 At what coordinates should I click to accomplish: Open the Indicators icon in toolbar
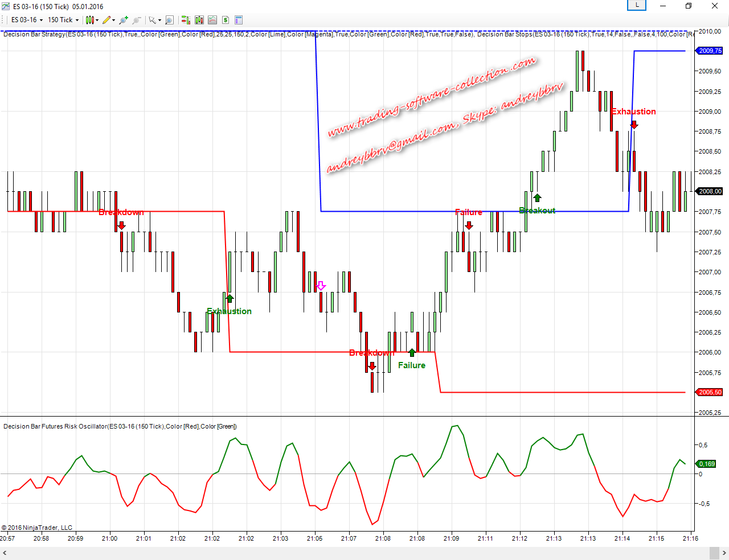212,20
